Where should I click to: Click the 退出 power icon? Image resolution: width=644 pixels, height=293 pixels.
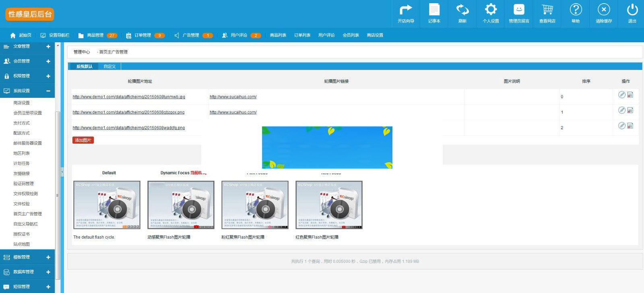point(632,10)
